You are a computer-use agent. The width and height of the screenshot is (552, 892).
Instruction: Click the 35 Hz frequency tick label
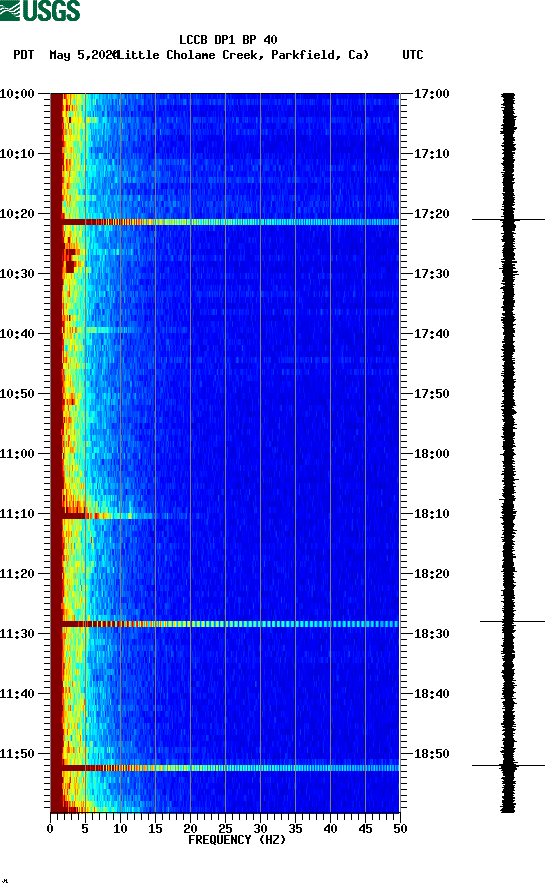point(295,829)
